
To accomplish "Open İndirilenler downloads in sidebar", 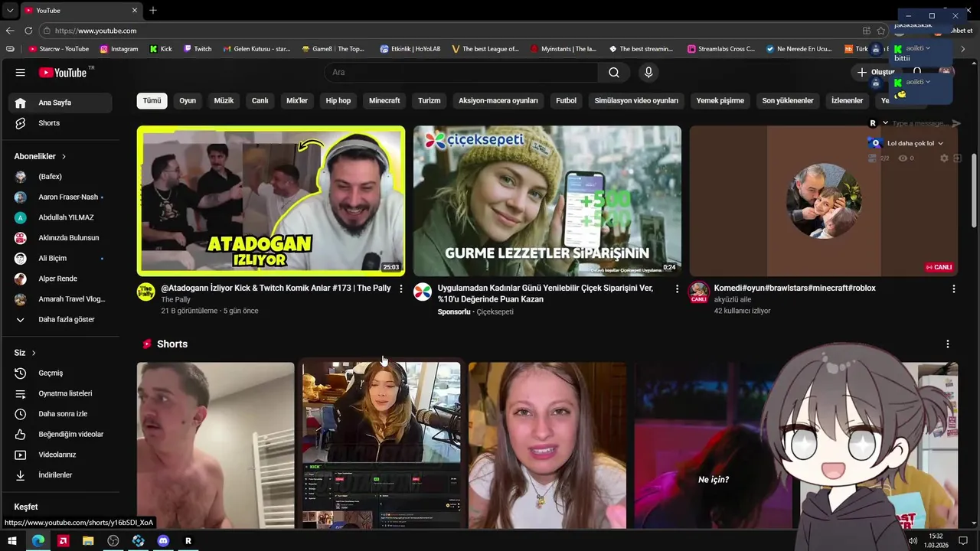I will pos(61,475).
